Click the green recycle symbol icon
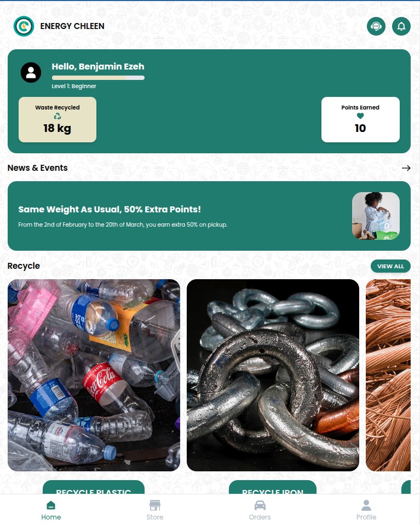Screen dimensions: 420x525 (x=57, y=116)
